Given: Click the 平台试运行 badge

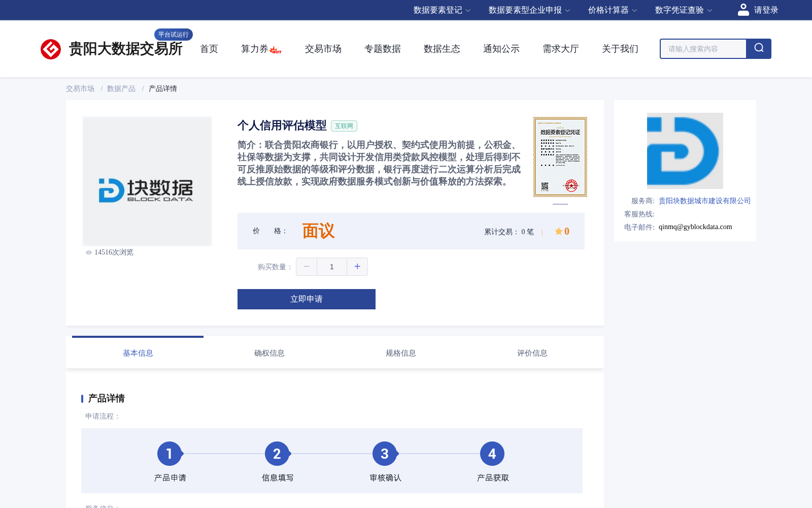Looking at the screenshot, I should pyautogui.click(x=174, y=35).
